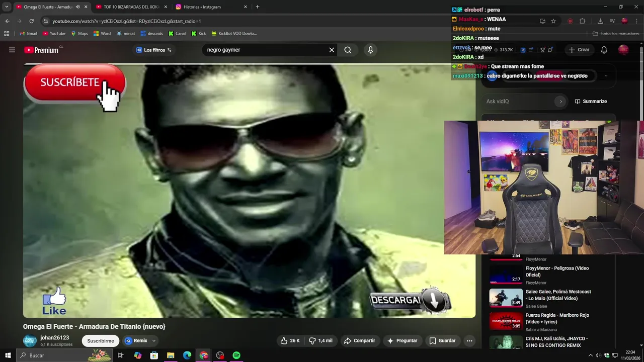This screenshot has height=362, width=644.
Task: Open Chrome three-dot menu
Action: 636,21
